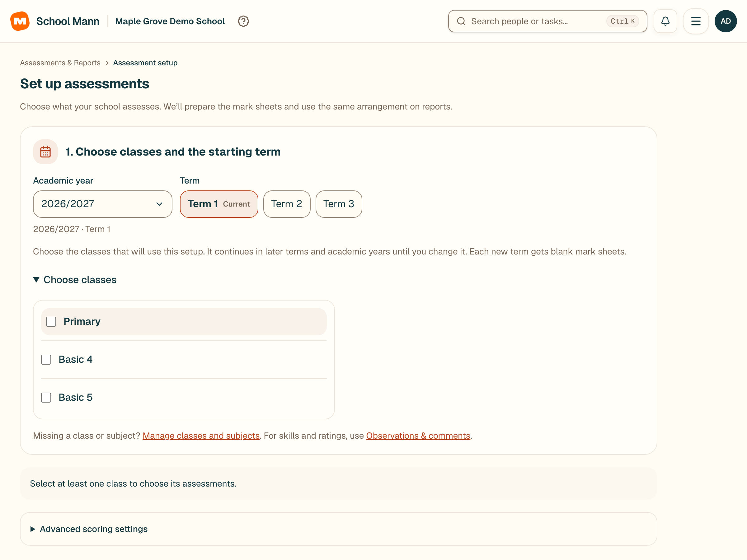This screenshot has width=747, height=560.
Task: Click the Set up assessments heading
Action: coord(84,84)
